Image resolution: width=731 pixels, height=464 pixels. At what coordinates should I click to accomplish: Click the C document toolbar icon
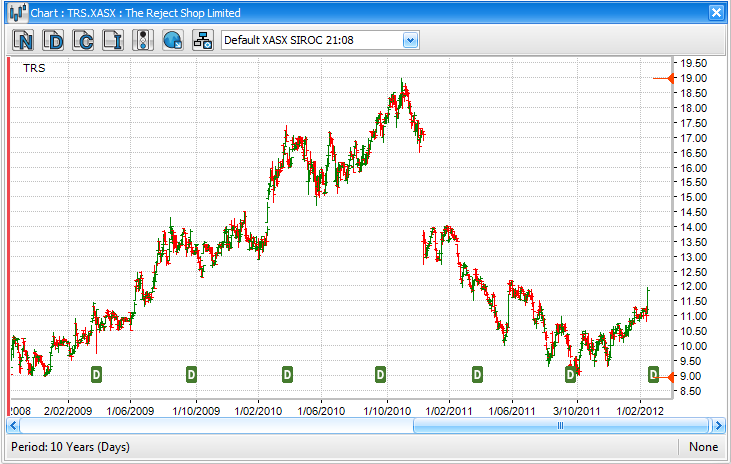83,41
